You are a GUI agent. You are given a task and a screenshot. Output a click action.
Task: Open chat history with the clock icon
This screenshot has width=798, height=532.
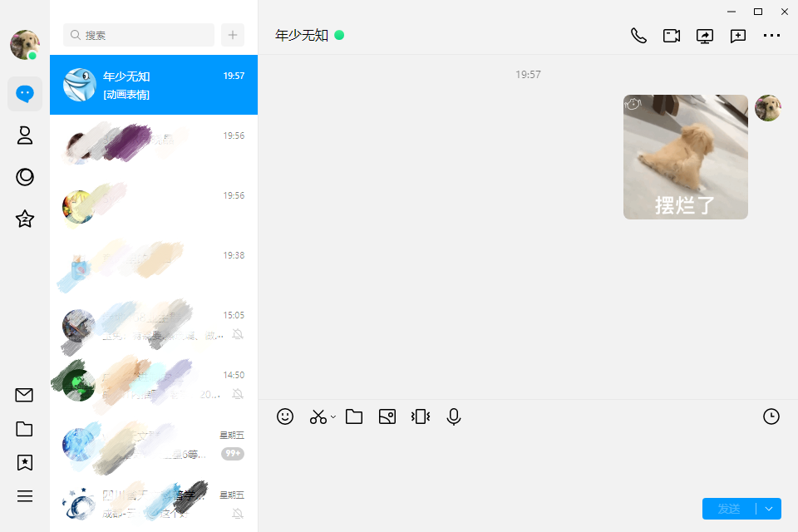click(771, 416)
